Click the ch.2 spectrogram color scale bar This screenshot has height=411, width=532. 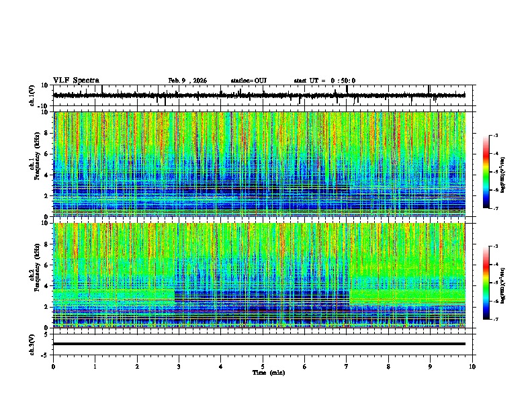pyautogui.click(x=486, y=283)
